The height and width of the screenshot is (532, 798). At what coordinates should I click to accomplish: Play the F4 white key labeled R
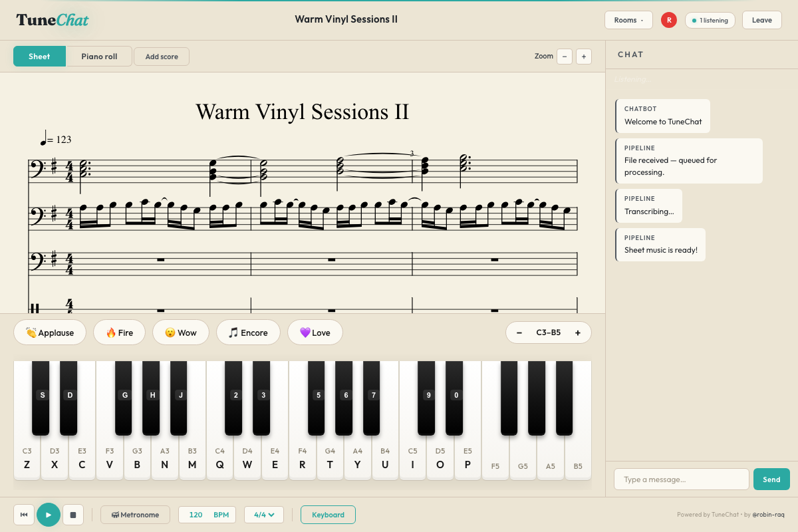click(x=303, y=459)
